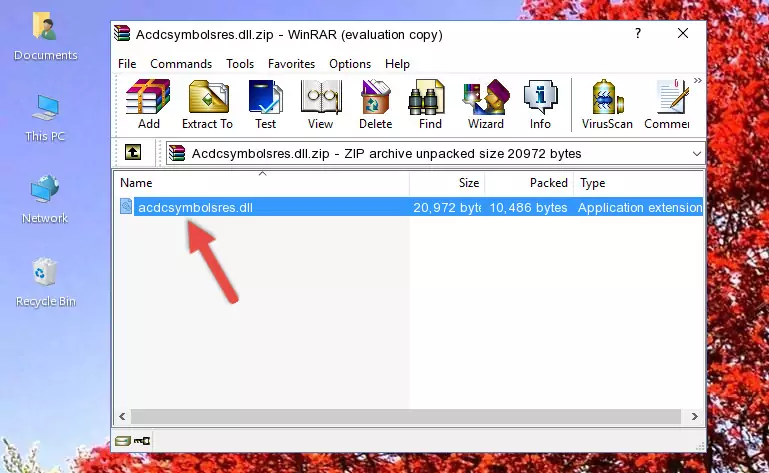Click the Delete toolbar icon
769x473 pixels.
click(x=376, y=104)
